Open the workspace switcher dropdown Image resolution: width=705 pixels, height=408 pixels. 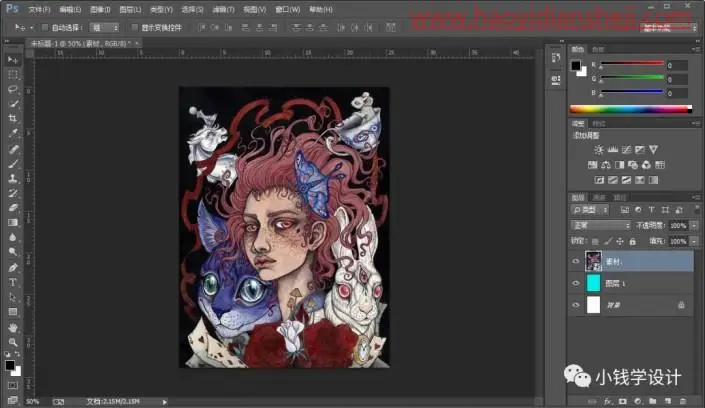pyautogui.click(x=669, y=28)
